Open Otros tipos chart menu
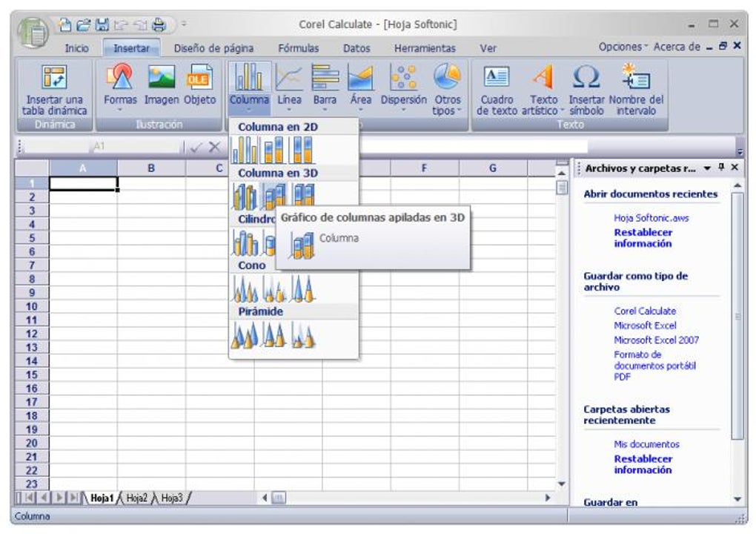Viewport: 756px width, 534px height. click(447, 90)
